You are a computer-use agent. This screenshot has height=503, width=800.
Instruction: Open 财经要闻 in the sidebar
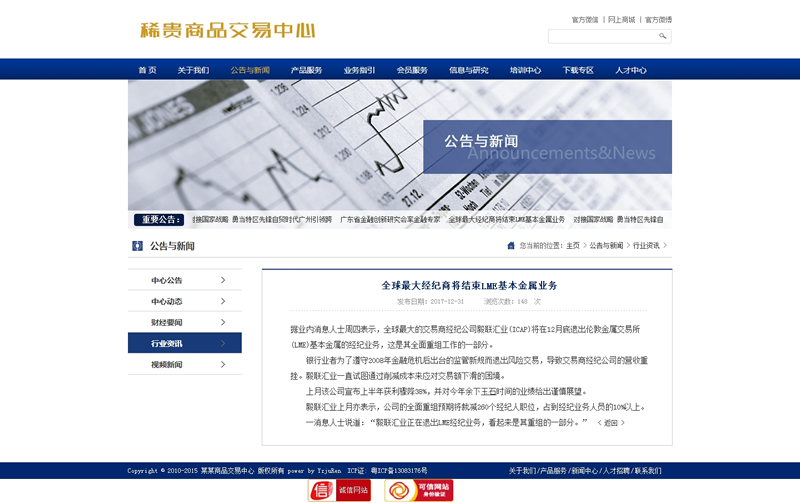[x=167, y=322]
